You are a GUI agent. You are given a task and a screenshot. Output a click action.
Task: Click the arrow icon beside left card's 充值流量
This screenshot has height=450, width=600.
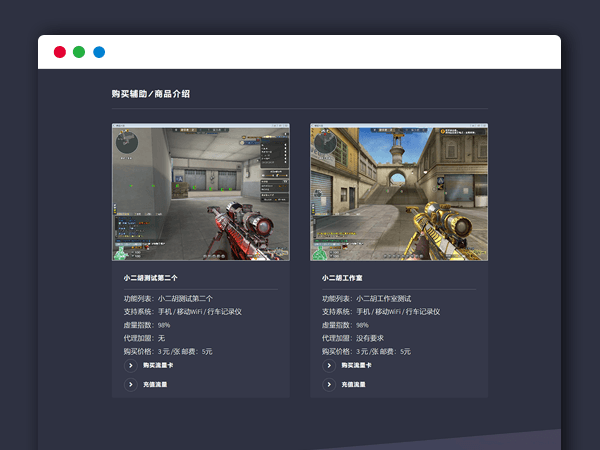[130, 384]
